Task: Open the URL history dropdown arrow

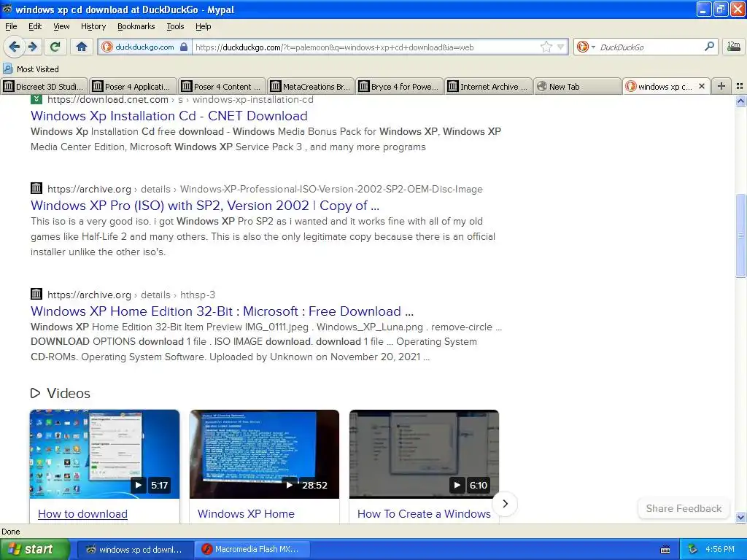Action: pyautogui.click(x=561, y=47)
